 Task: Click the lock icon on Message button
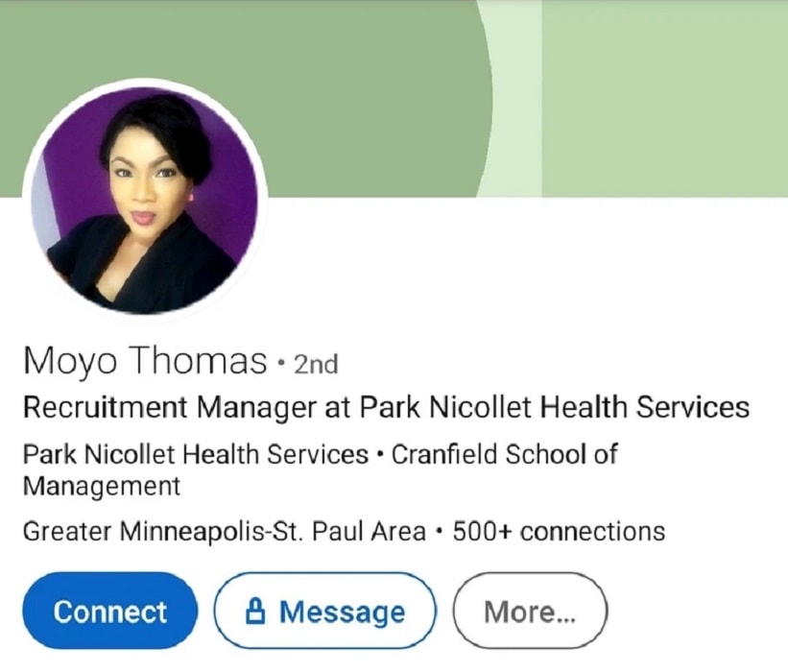tap(255, 611)
